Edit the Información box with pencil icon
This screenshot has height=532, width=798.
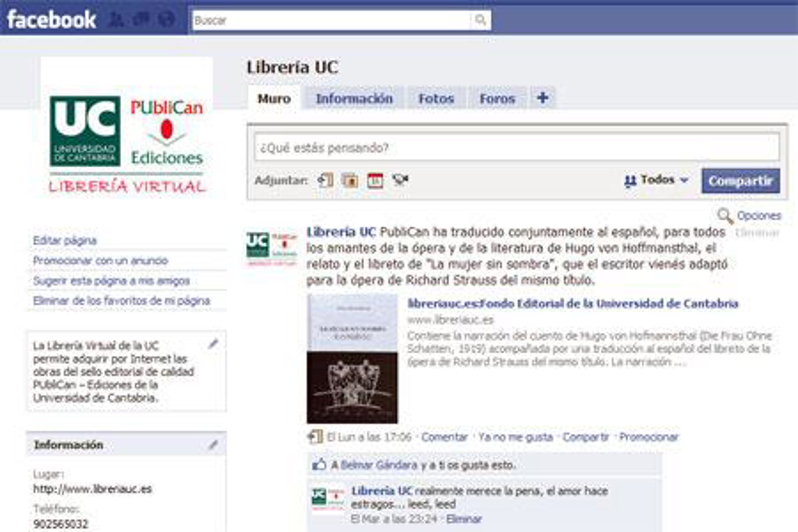tap(213, 445)
